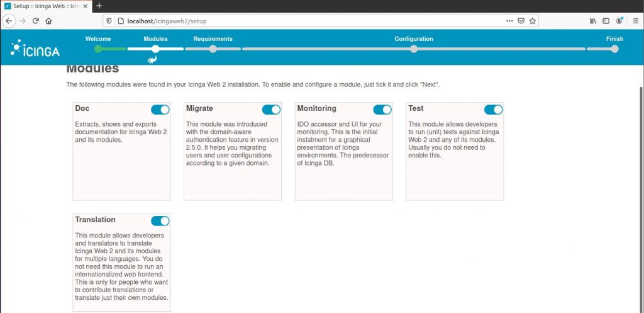Open Firefox account icon
The height and width of the screenshot is (313, 644).
click(x=619, y=21)
